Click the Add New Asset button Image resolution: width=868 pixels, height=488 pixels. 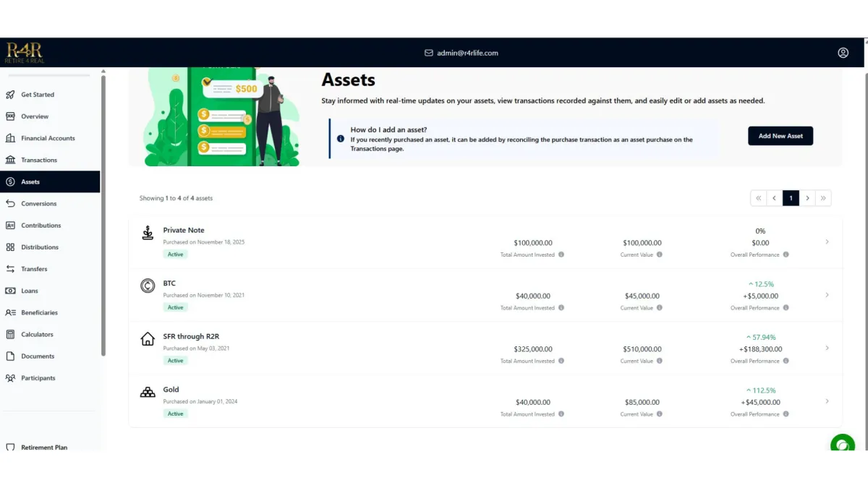click(x=780, y=136)
